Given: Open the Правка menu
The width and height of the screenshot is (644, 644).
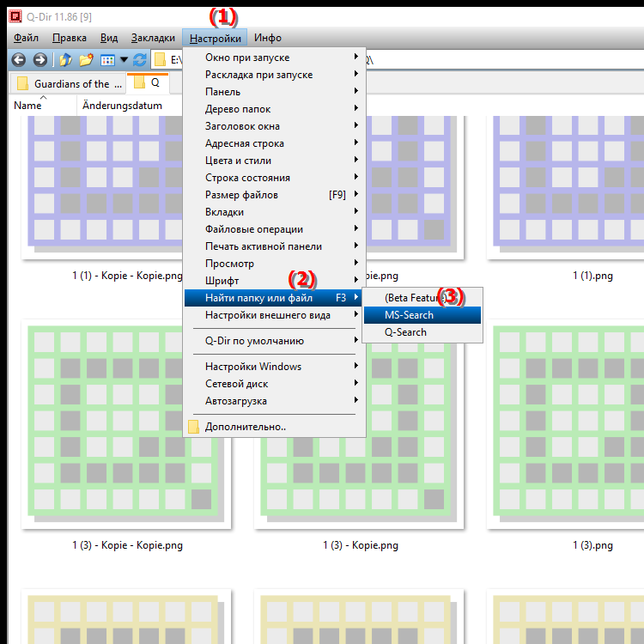Looking at the screenshot, I should click(x=70, y=38).
